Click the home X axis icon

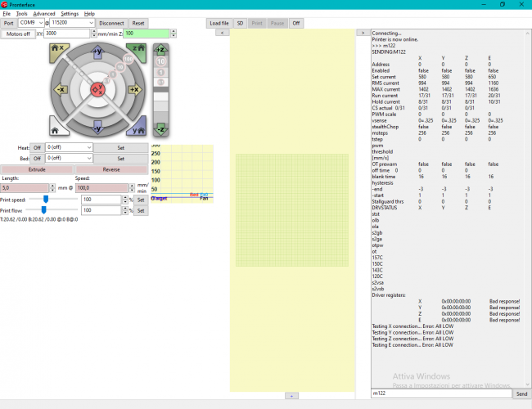pyautogui.click(x=57, y=49)
